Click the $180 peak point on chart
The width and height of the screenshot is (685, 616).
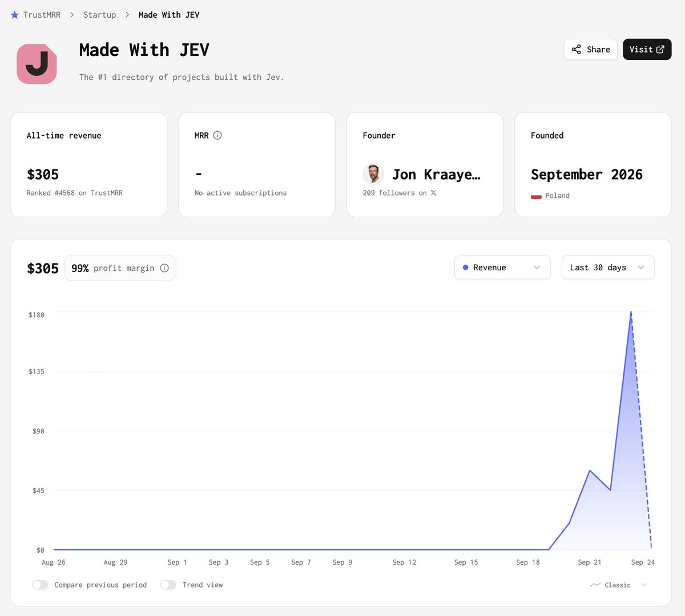tap(631, 312)
